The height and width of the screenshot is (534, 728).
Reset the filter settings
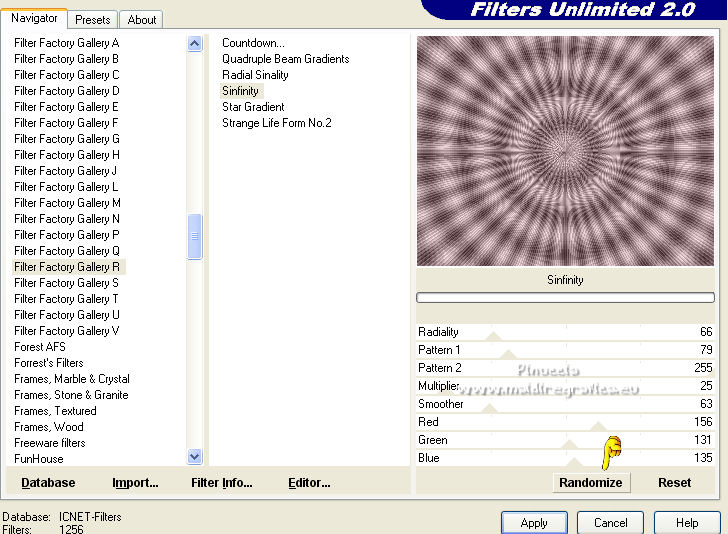[674, 482]
